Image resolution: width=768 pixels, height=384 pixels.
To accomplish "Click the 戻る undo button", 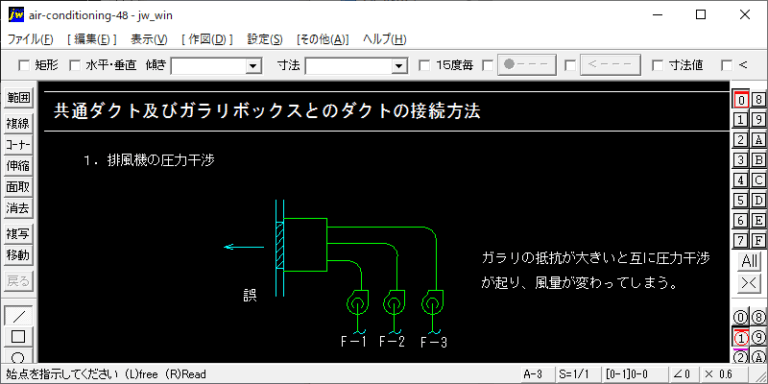I will (x=18, y=281).
